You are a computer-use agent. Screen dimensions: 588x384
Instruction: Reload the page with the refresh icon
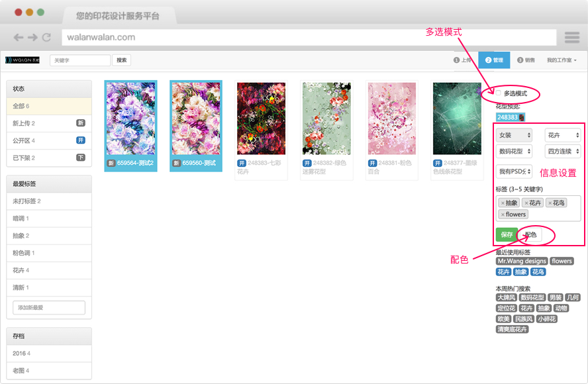click(x=46, y=38)
